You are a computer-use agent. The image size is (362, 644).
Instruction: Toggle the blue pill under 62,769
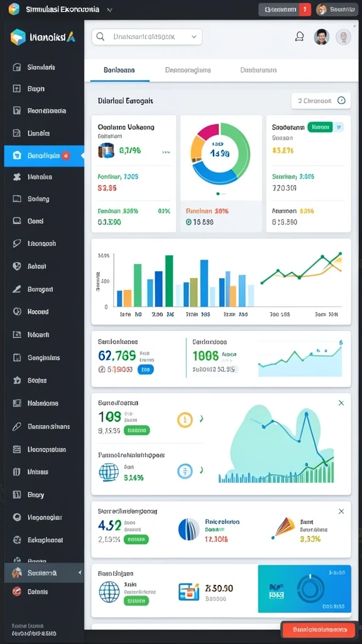coord(145,370)
